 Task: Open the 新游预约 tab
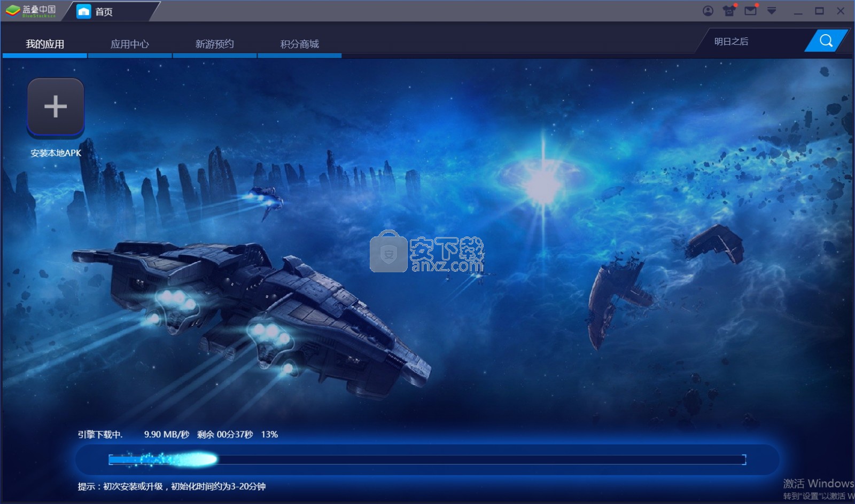point(214,44)
